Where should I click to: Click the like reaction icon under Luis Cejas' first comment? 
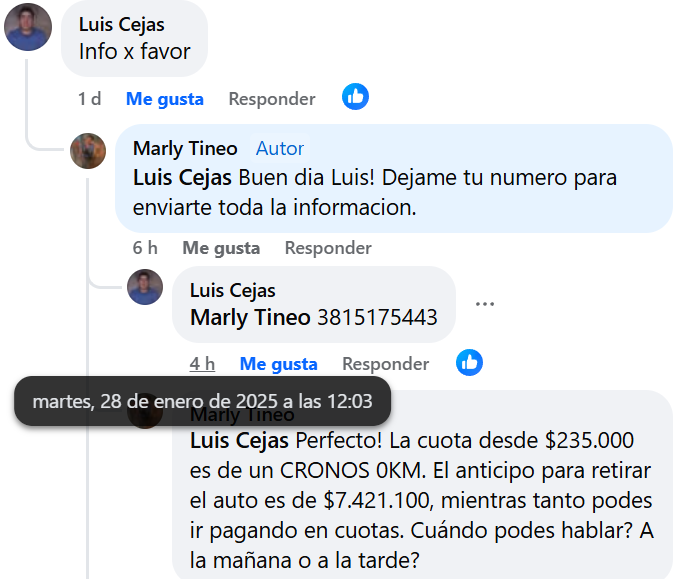click(355, 96)
